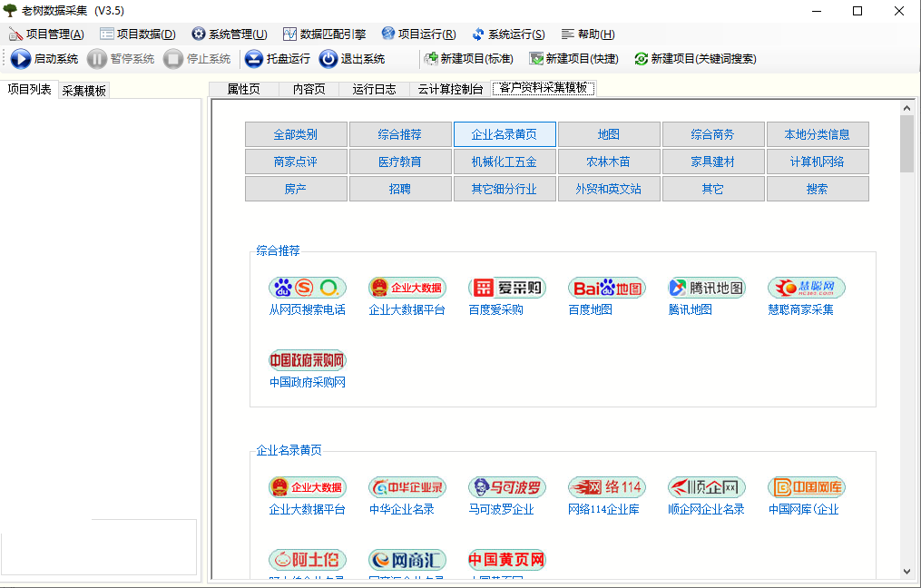This screenshot has width=921, height=588.
Task: Select the 外贸和英文站 category button
Action: [x=609, y=189]
